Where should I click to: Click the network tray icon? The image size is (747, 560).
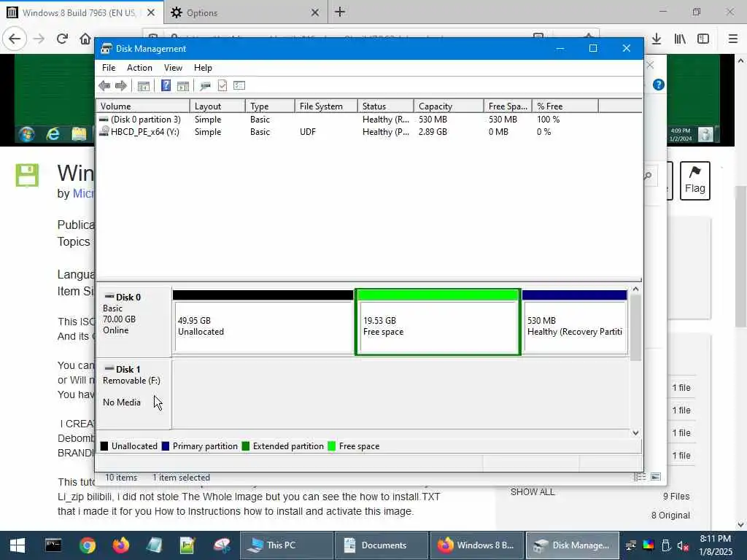[631, 545]
